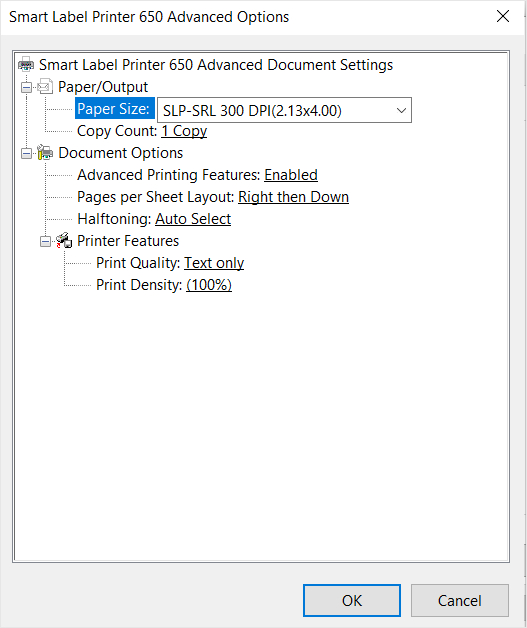Image resolution: width=527 pixels, height=628 pixels.
Task: Close the Advanced Options dialog
Action: [x=503, y=16]
